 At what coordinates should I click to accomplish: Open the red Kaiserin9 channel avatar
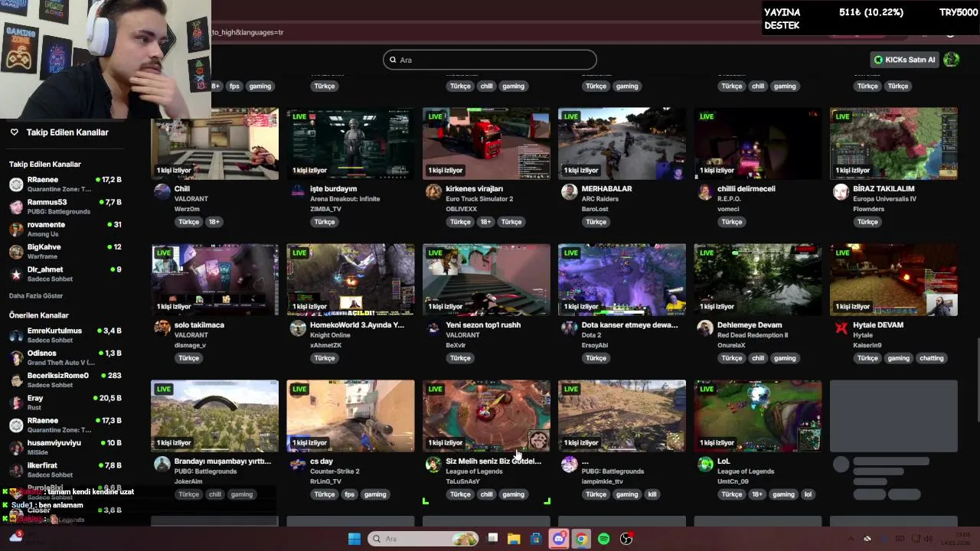[841, 328]
